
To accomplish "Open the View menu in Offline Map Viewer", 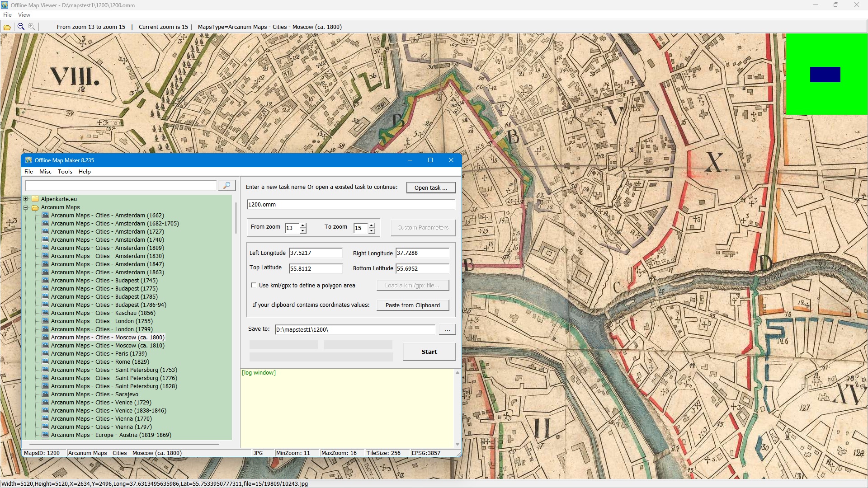I will pyautogui.click(x=24, y=15).
